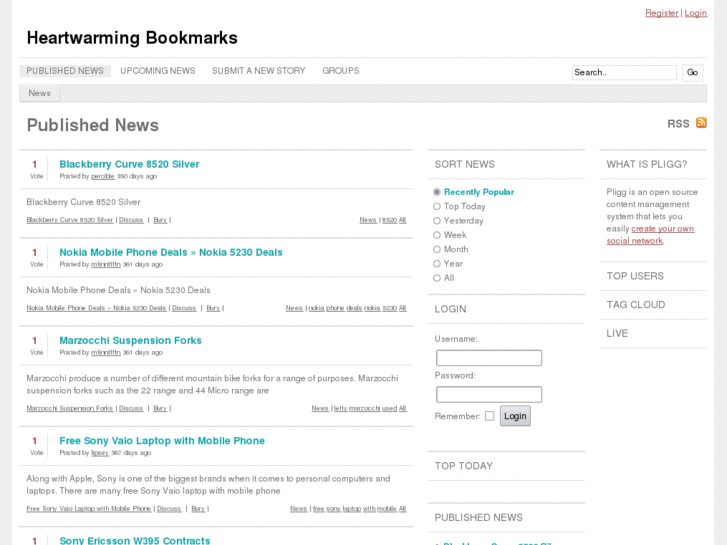This screenshot has width=727, height=545.
Task: Select Month sort radio button
Action: point(437,250)
